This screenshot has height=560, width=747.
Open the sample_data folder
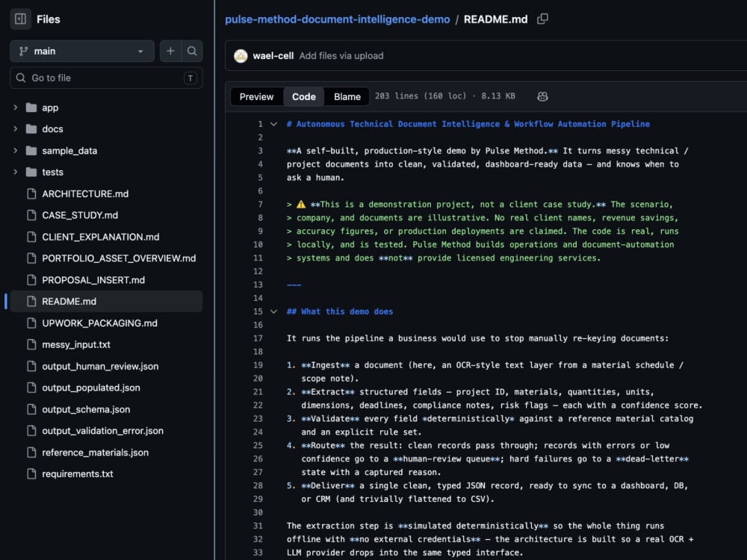coord(69,151)
